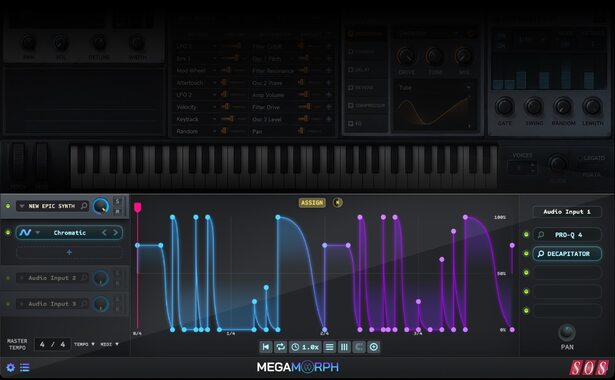Open MegaMorph settings gear
This screenshot has width=615, height=380.
click(11, 367)
